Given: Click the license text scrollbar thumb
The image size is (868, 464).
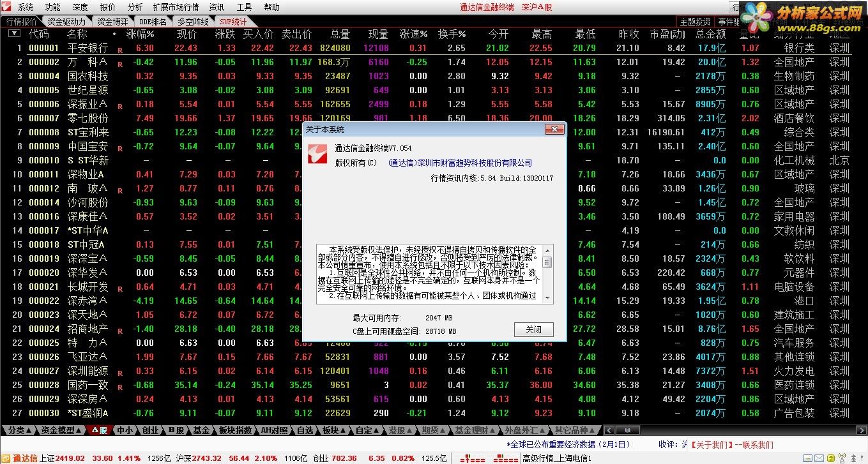Looking at the screenshot, I should (x=547, y=262).
